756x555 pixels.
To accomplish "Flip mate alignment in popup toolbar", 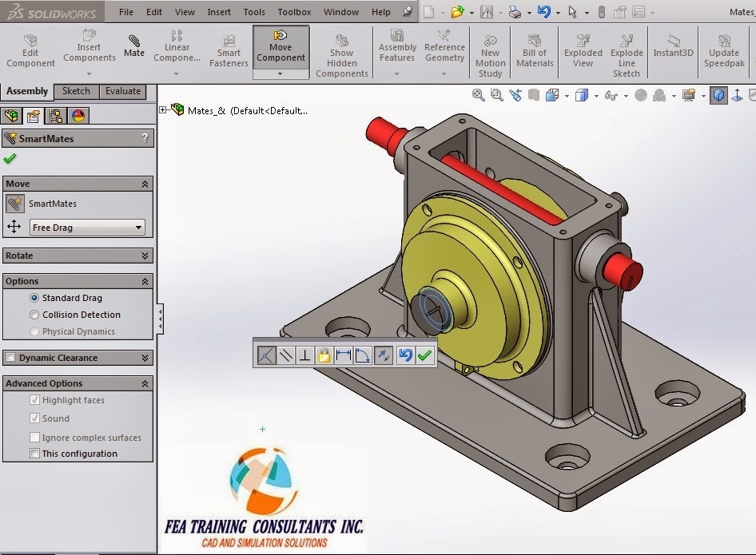I will tap(384, 355).
